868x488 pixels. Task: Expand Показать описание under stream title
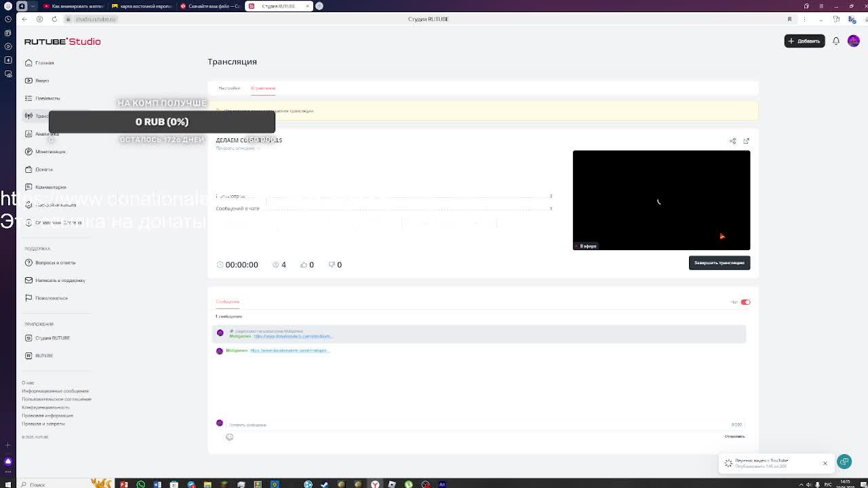coord(237,148)
